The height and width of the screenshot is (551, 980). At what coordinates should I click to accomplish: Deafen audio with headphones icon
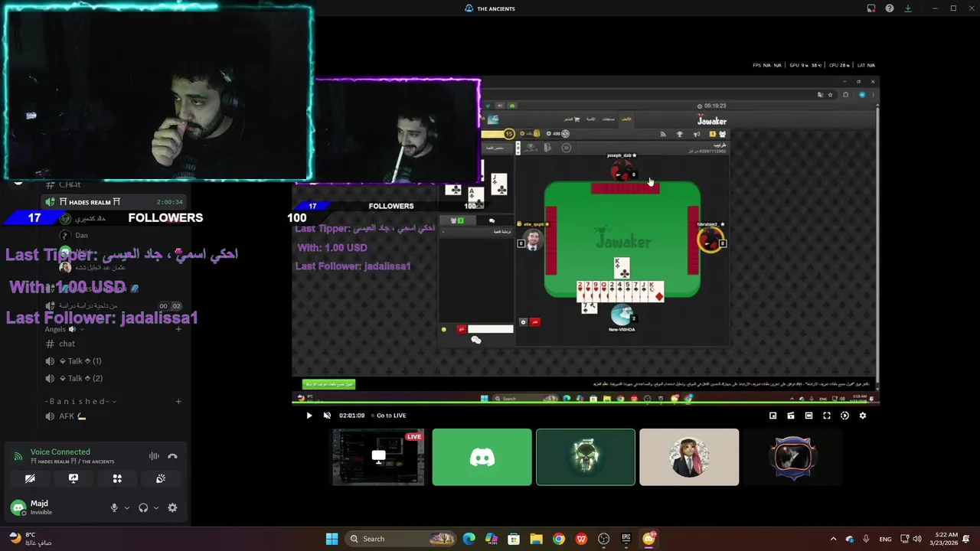pyautogui.click(x=143, y=507)
